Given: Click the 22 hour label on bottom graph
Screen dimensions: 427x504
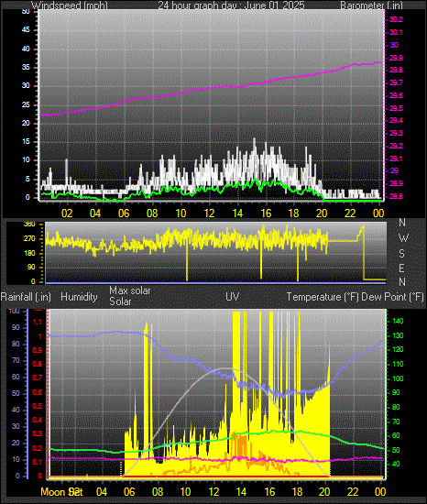Looking at the screenshot, I should point(353,491).
